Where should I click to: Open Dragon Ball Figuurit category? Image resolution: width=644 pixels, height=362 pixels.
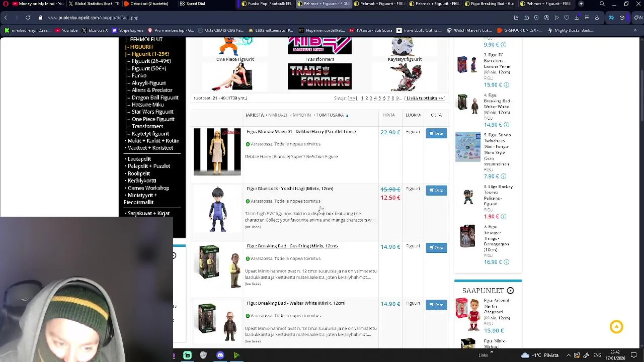click(x=155, y=98)
